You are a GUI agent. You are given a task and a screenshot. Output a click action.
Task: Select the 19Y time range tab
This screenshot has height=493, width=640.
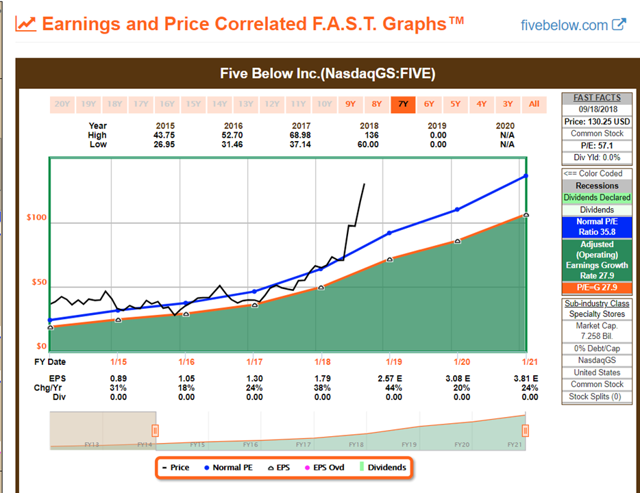[88, 104]
